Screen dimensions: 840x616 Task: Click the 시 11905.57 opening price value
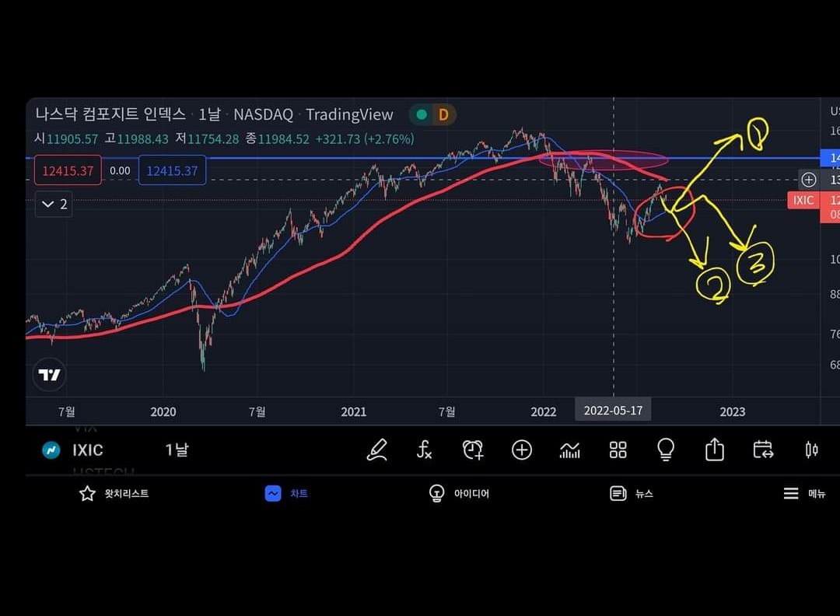point(66,139)
